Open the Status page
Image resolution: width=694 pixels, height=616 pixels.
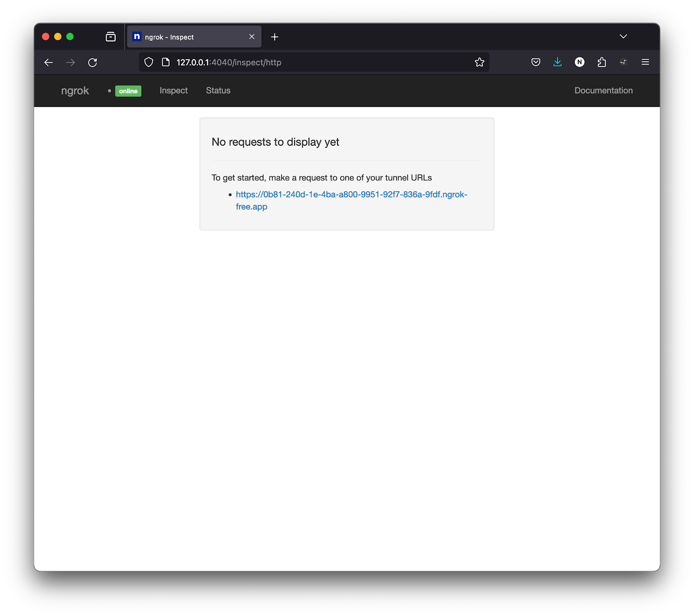[x=218, y=91]
